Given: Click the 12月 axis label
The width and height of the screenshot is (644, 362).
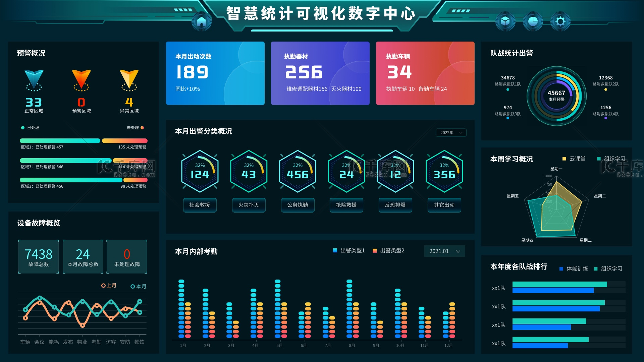Looking at the screenshot, I should click(x=448, y=346).
